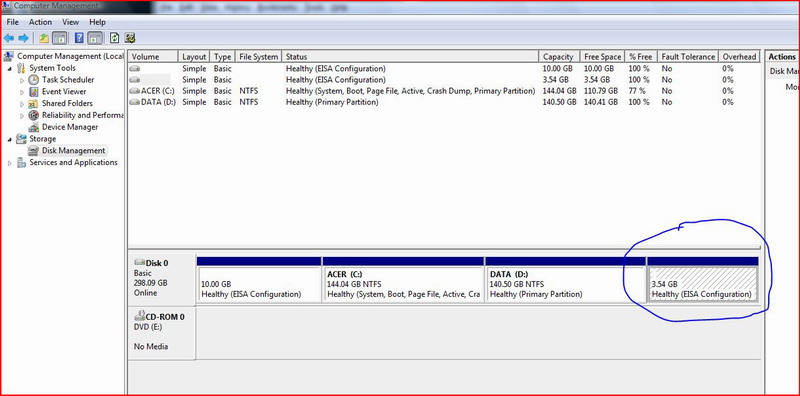Click the Disk Management drive icon
Viewport: 800px width, 396px height.
click(x=34, y=151)
